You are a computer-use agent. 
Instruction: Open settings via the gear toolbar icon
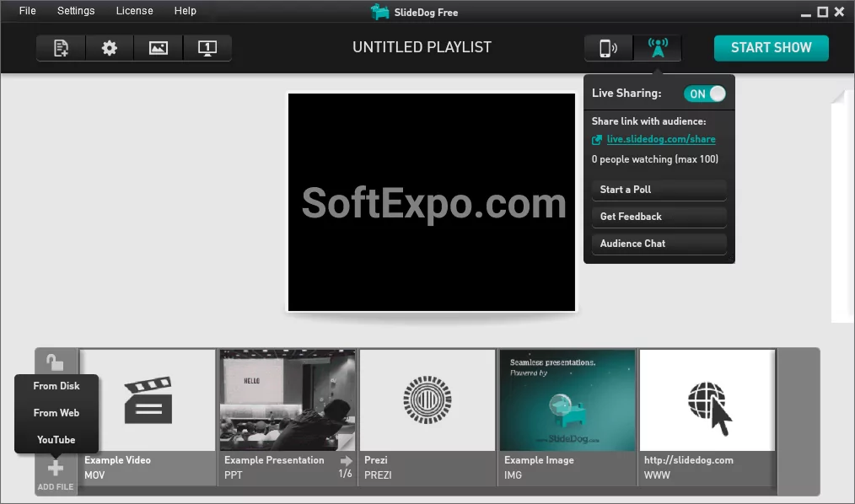pos(110,48)
